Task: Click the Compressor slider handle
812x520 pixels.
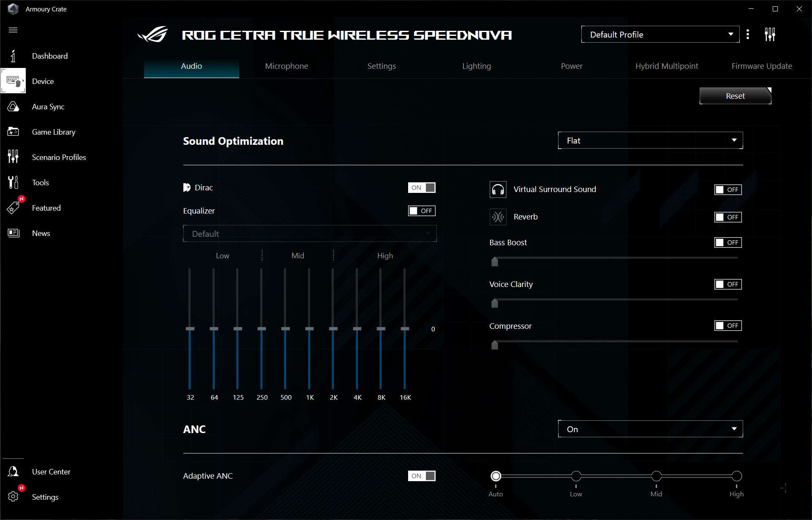Action: point(495,345)
